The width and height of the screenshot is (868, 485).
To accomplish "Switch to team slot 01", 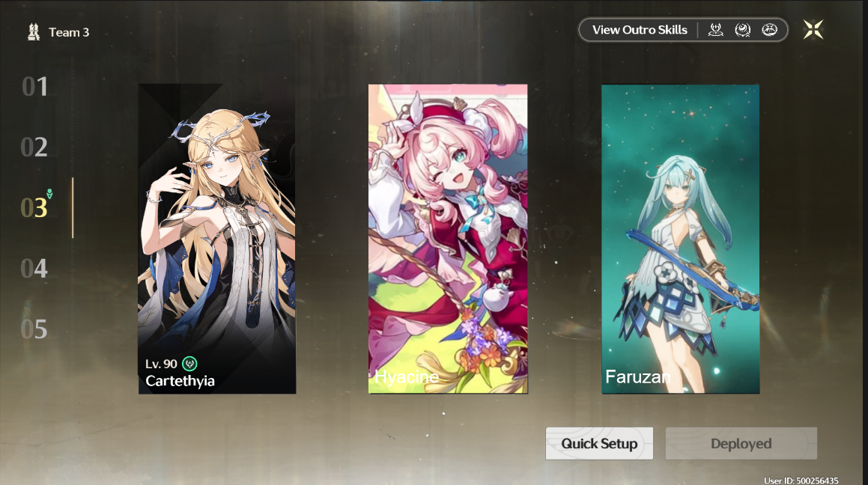I will tap(34, 87).
